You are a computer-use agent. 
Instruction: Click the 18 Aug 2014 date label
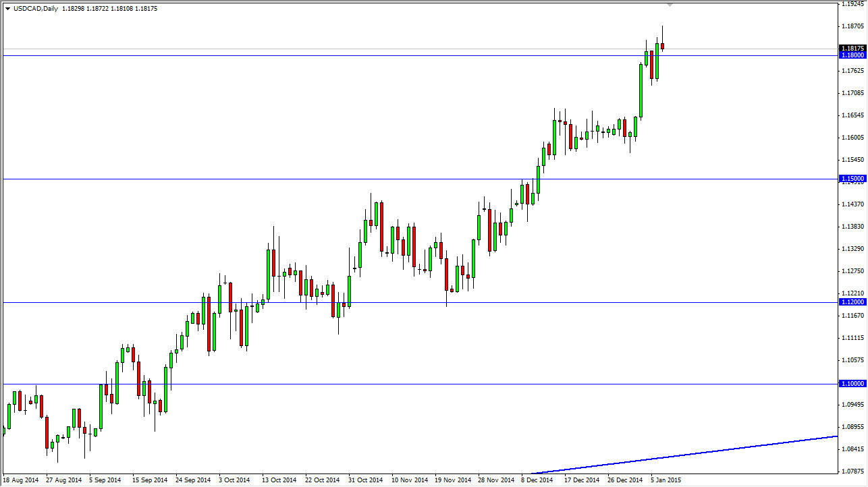point(20,480)
